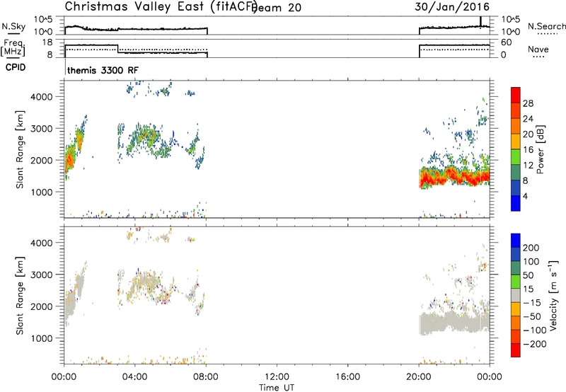
Task: Click the 20:00 time tick label
Action: point(418,377)
